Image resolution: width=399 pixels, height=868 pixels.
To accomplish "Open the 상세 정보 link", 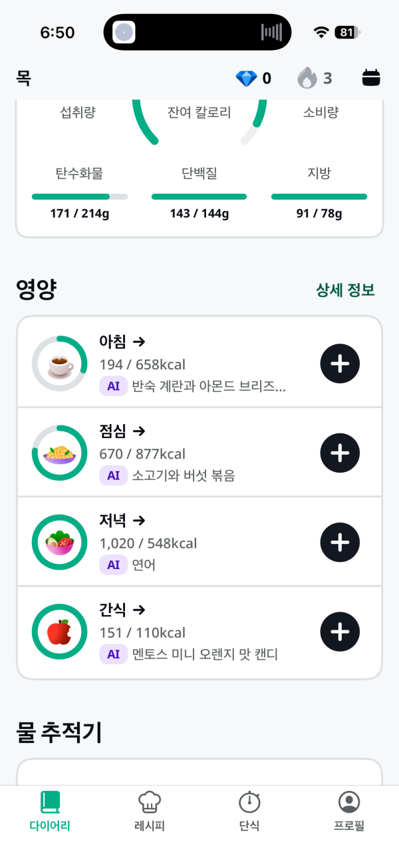I will 345,290.
